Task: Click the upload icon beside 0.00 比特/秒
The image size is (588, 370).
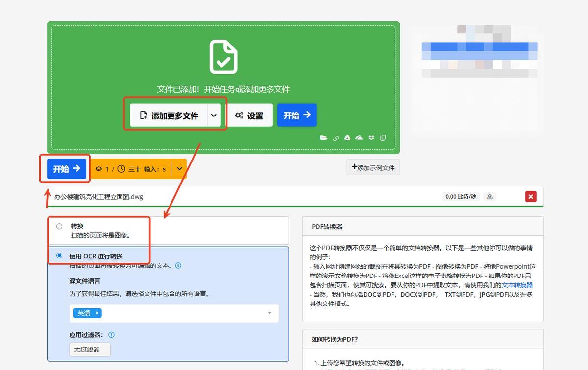Action: click(489, 197)
